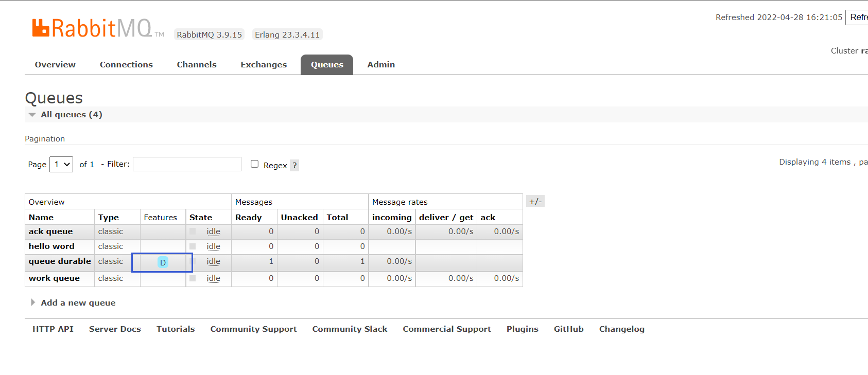
Task: Sort by the ack rate header
Action: coord(488,217)
